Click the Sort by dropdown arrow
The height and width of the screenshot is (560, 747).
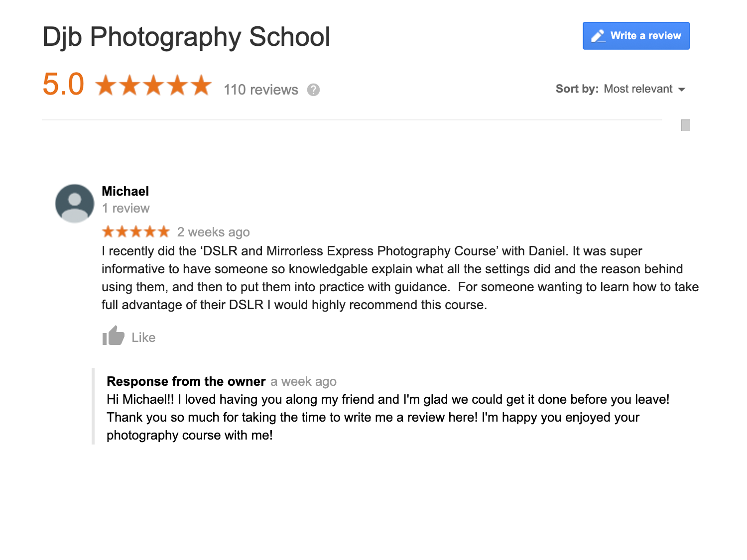click(682, 90)
